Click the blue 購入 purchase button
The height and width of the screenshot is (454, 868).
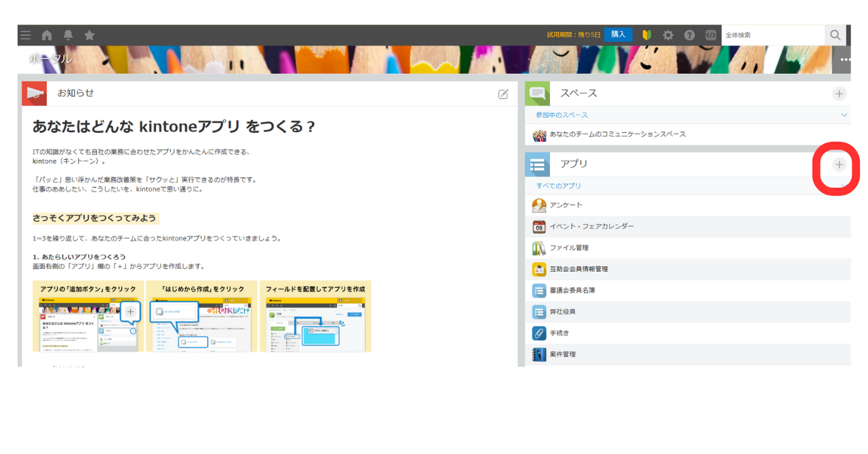618,35
